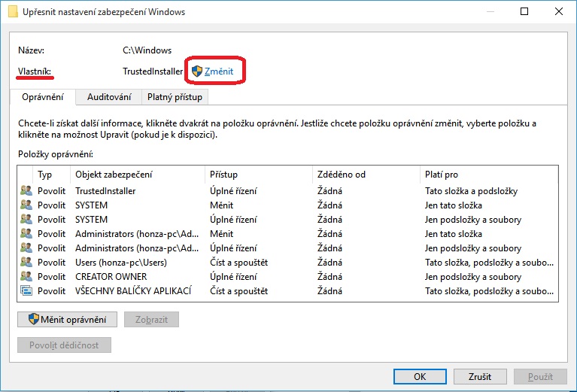Cancel with the Zrušit button
The height and width of the screenshot is (392, 577).
pos(480,376)
